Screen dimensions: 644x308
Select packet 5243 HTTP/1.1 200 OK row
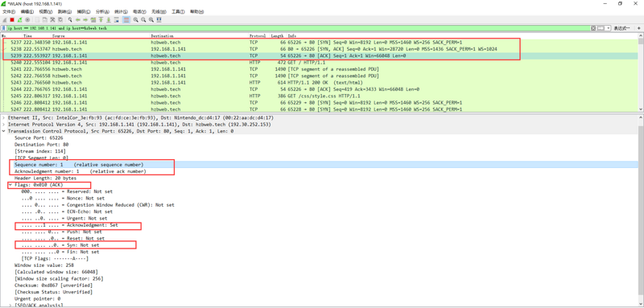click(320, 83)
